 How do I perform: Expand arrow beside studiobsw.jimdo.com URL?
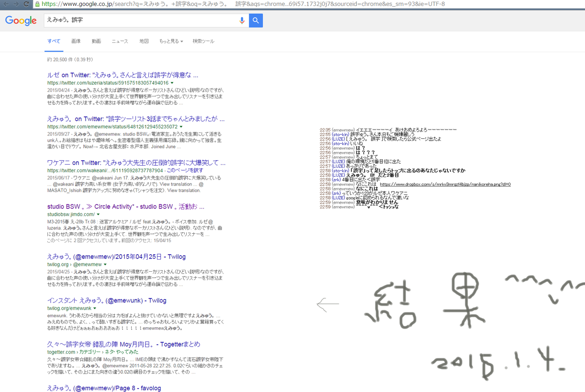tap(98, 214)
